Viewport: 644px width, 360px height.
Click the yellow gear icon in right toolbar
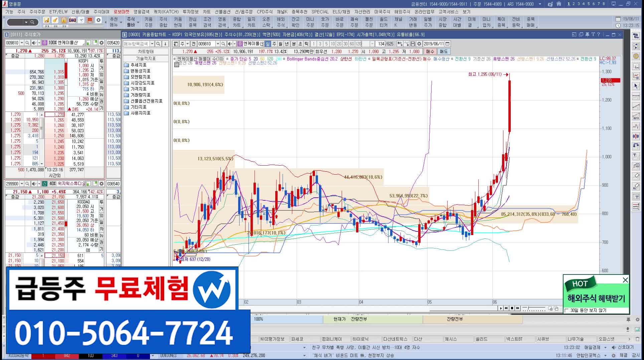(x=636, y=56)
